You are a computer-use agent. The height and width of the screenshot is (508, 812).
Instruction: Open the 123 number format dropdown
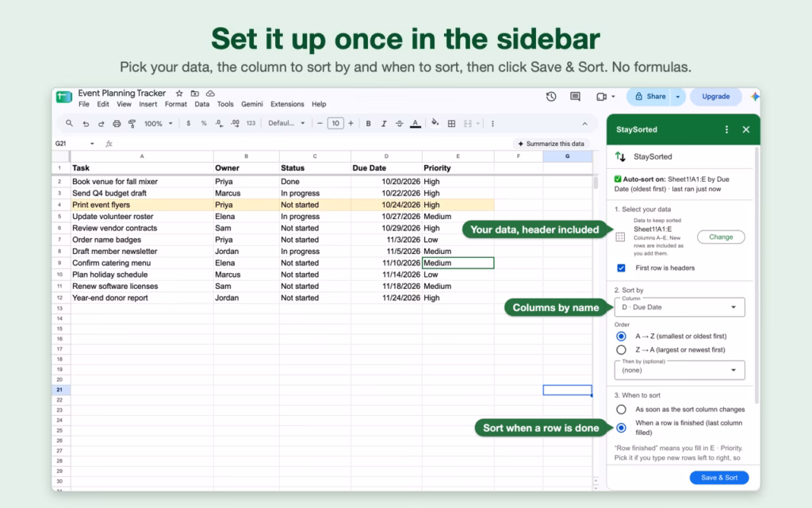click(251, 123)
